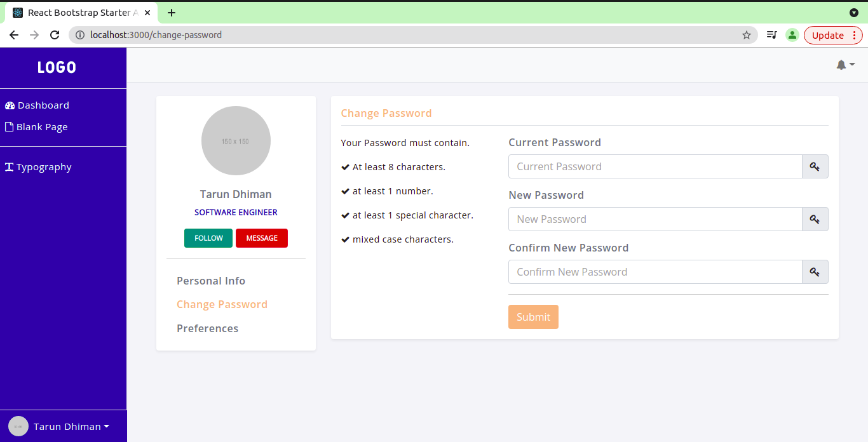Open the tab search dropdown arrow
Image resolution: width=868 pixels, height=442 pixels.
854,13
